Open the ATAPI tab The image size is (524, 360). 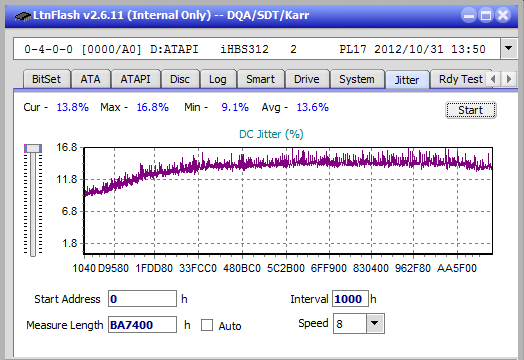tap(135, 79)
